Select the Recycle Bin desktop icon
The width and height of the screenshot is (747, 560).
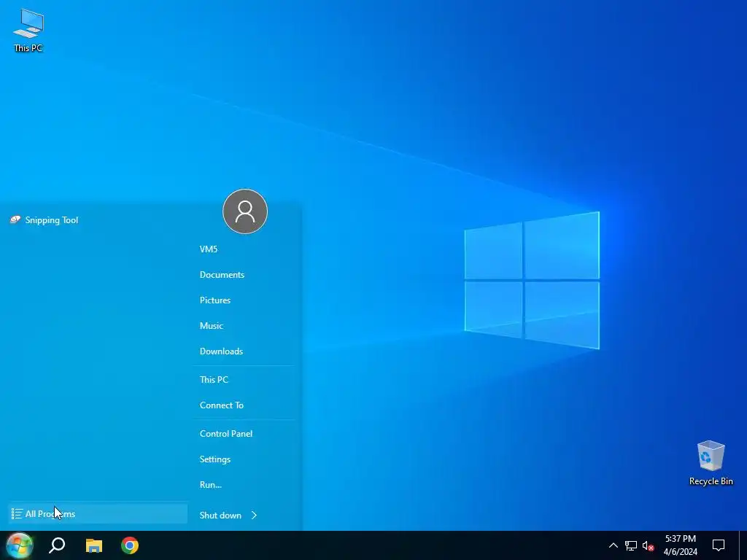click(711, 463)
